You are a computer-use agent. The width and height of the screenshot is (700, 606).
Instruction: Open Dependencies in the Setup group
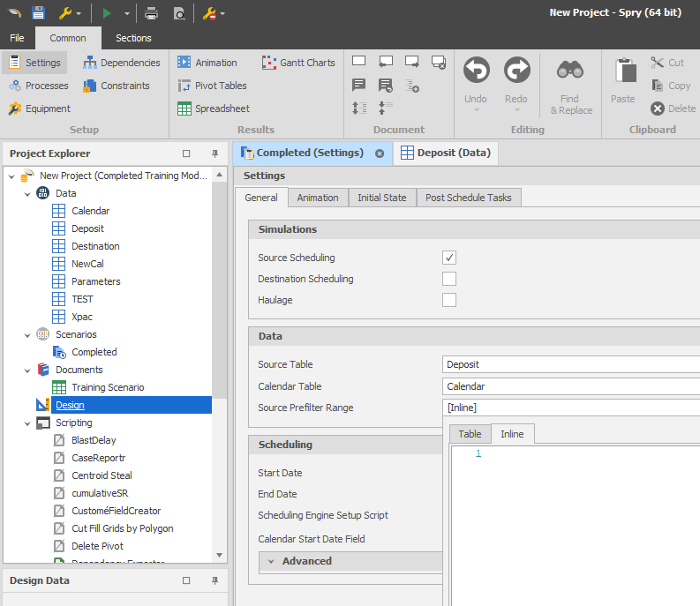point(122,63)
